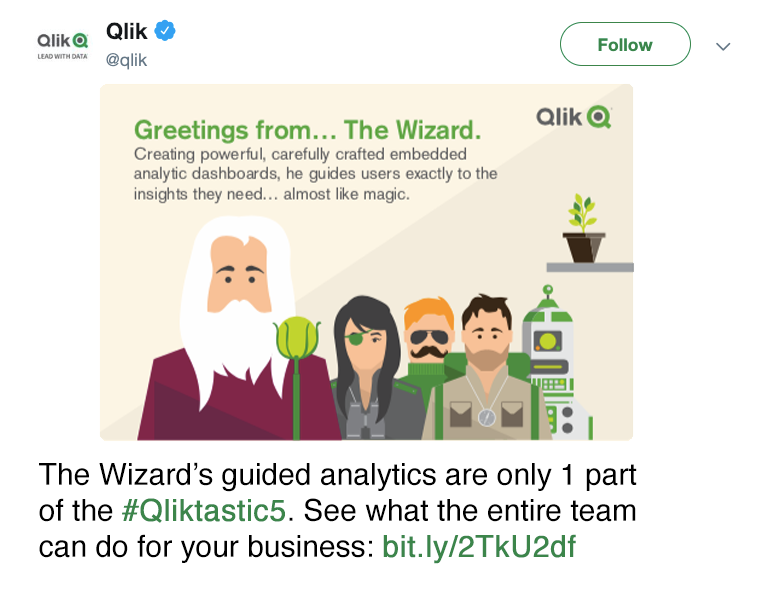Open the tweet options chevron menu

723,46
